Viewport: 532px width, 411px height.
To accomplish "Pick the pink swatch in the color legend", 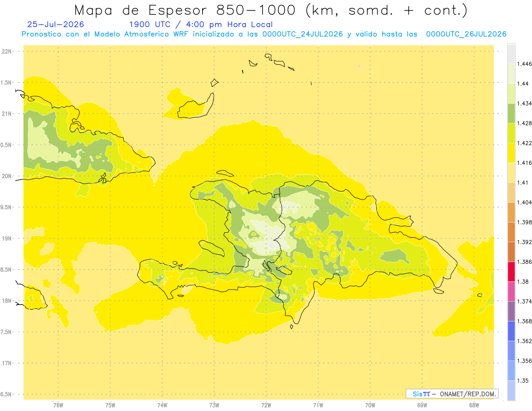I will [x=511, y=291].
